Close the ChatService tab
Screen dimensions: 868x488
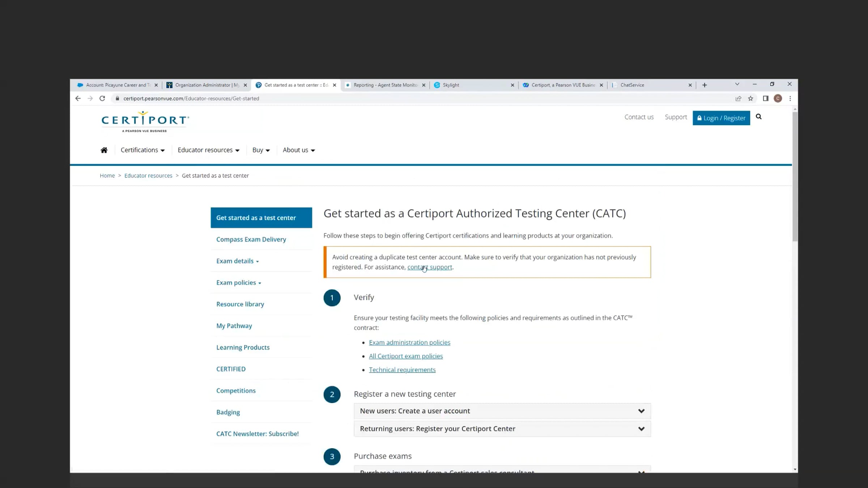coord(690,85)
